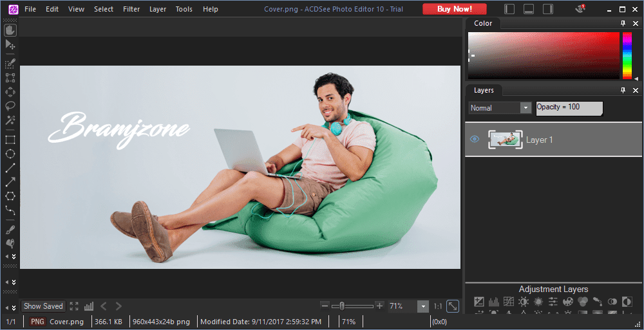Close the Layers panel

pyautogui.click(x=636, y=90)
